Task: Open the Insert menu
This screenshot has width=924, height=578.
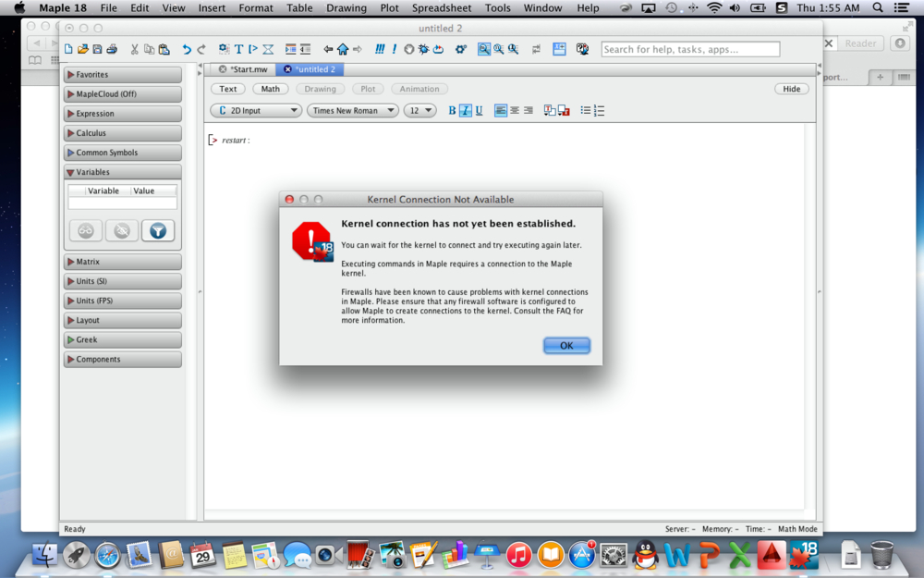Action: coord(212,7)
